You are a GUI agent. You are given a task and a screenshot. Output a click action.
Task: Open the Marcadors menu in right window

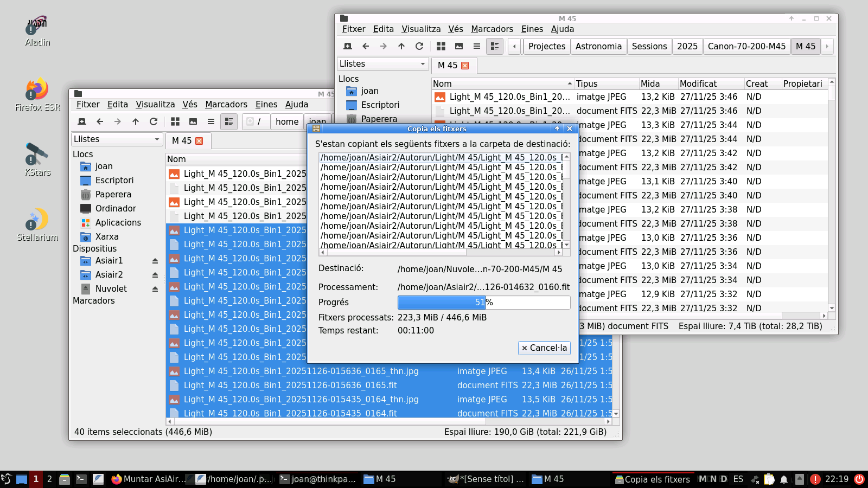[492, 29]
